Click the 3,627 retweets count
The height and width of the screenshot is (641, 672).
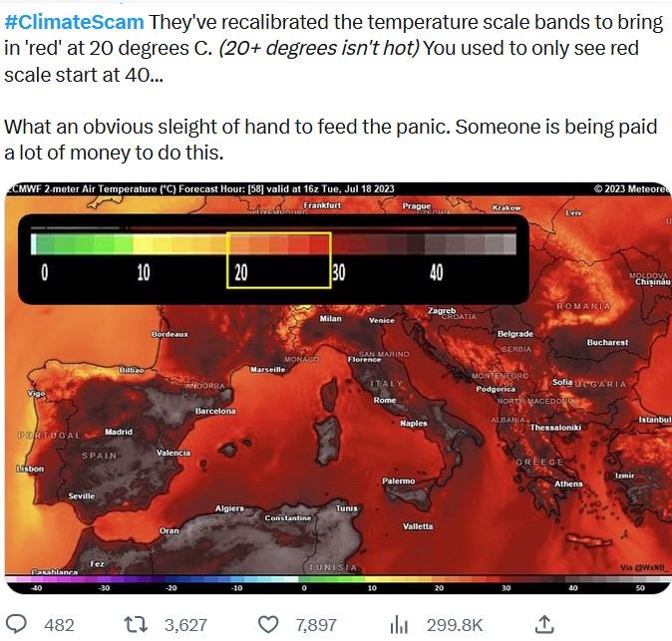click(185, 625)
